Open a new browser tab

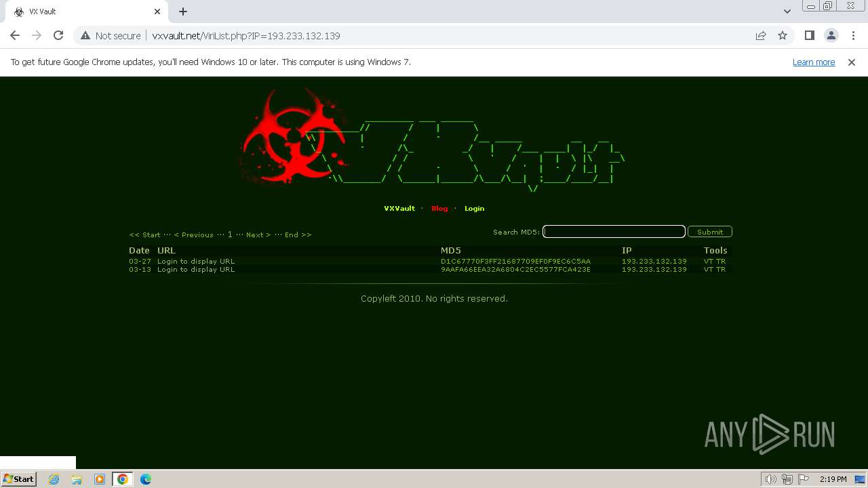183,12
